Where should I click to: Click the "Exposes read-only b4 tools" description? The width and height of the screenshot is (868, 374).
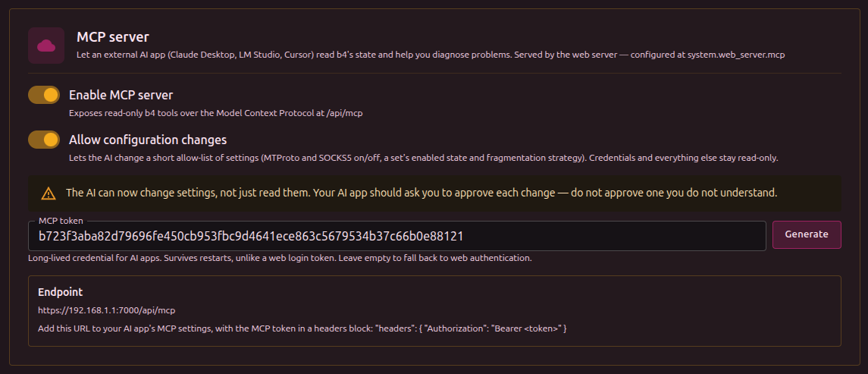tap(215, 113)
